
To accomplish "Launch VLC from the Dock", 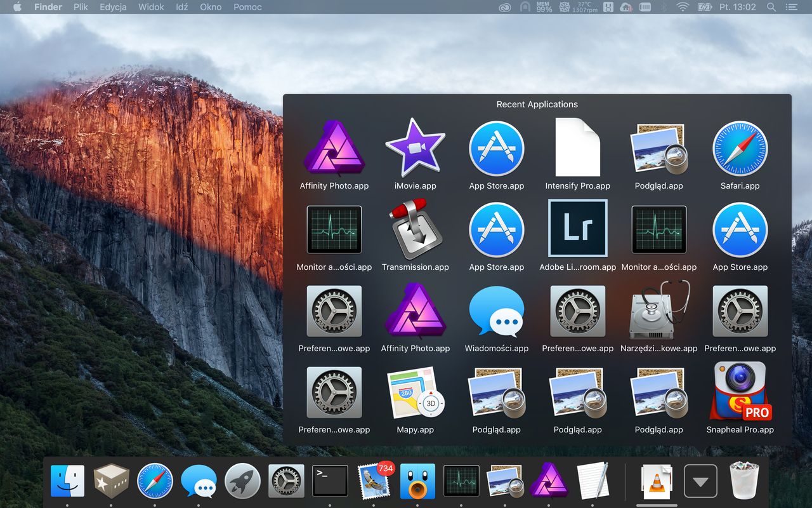I will tap(657, 481).
